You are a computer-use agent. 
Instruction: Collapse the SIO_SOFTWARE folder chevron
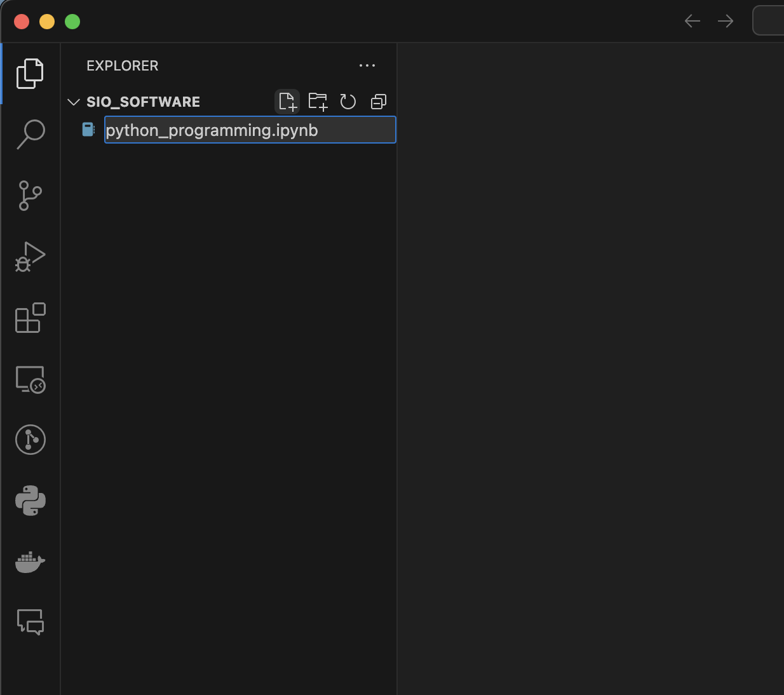pyautogui.click(x=74, y=102)
